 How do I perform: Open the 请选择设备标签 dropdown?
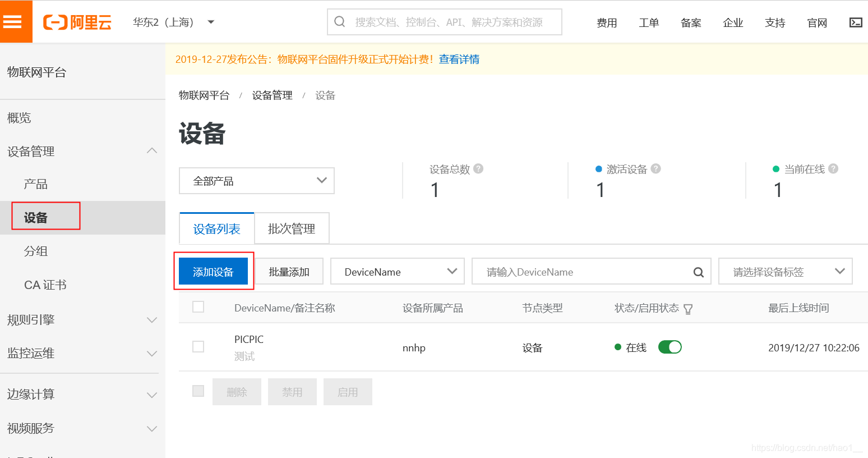(786, 272)
